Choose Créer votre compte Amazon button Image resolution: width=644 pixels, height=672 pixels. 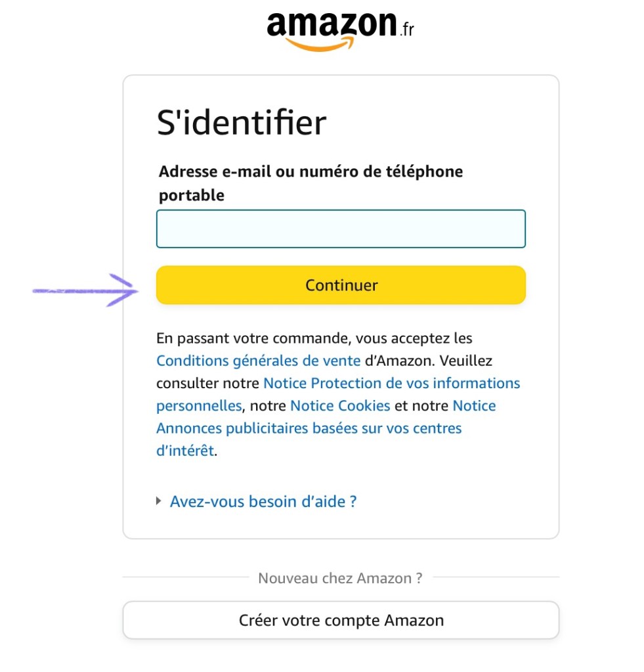(341, 620)
